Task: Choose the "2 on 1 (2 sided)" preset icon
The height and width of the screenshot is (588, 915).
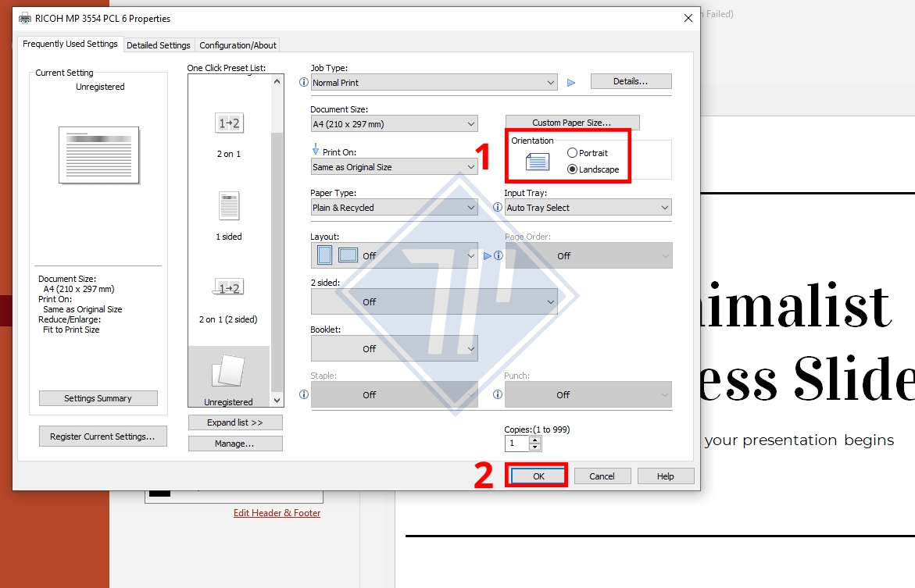Action: [227, 287]
